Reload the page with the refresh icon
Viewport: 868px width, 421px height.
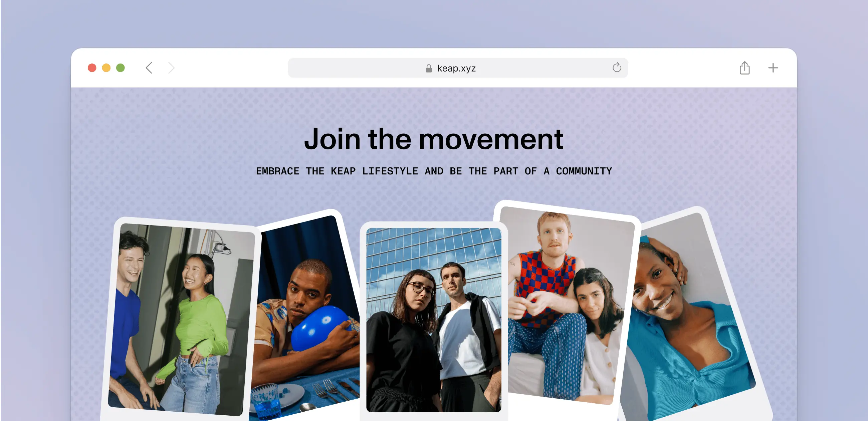[617, 67]
